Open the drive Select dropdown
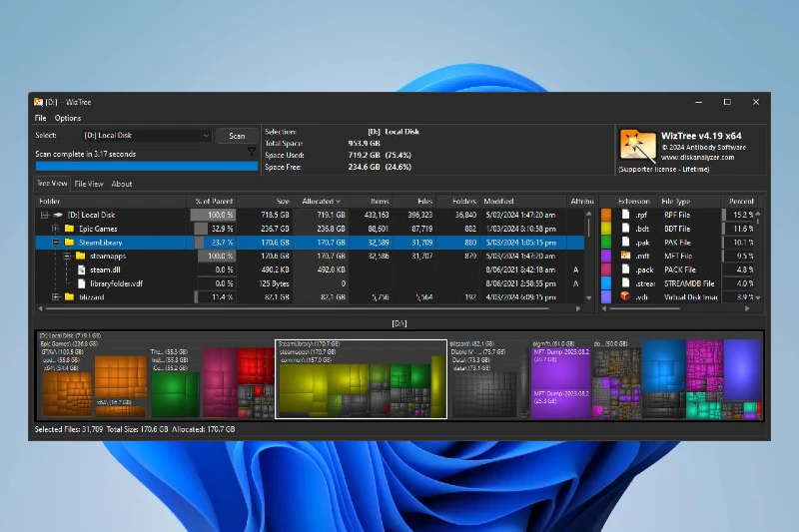799x532 pixels. pos(146,136)
